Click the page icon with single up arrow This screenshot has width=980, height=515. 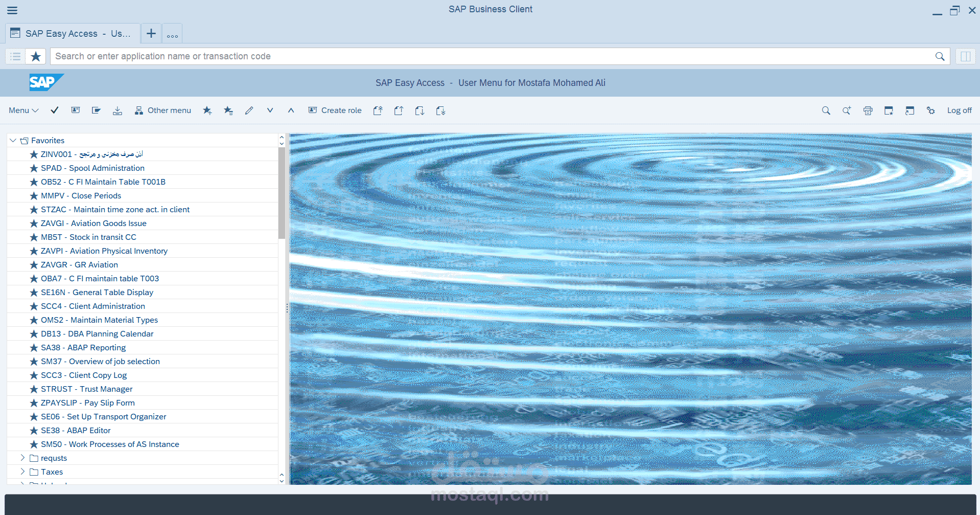point(399,110)
